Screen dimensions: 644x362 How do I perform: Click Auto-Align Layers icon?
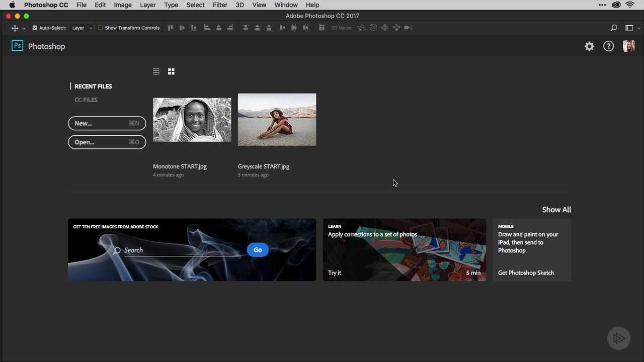pyautogui.click(x=321, y=28)
